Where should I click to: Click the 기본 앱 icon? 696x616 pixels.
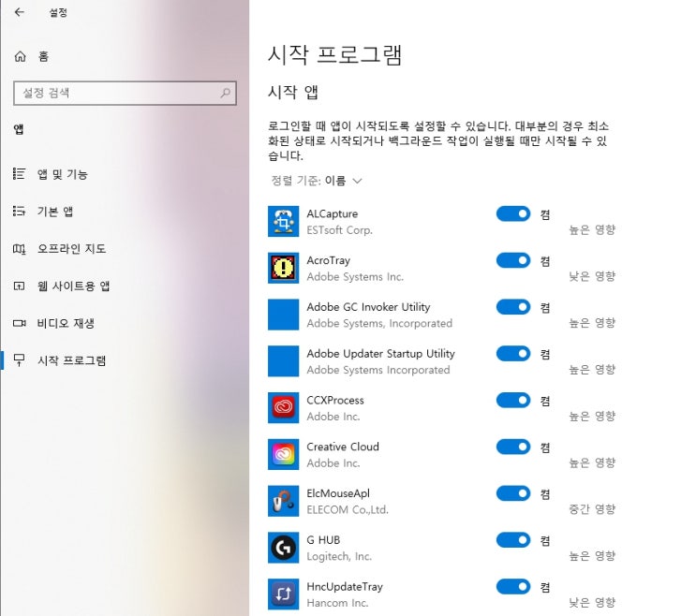point(19,211)
